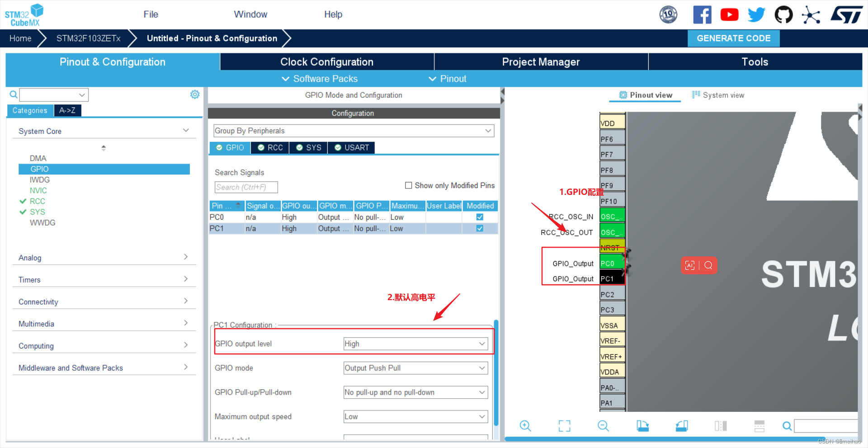Image resolution: width=868 pixels, height=448 pixels.
Task: Click the ST logo icon
Action: 846,14
